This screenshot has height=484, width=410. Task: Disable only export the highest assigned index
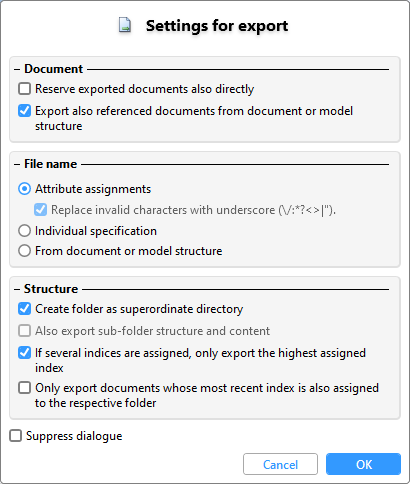point(24,353)
